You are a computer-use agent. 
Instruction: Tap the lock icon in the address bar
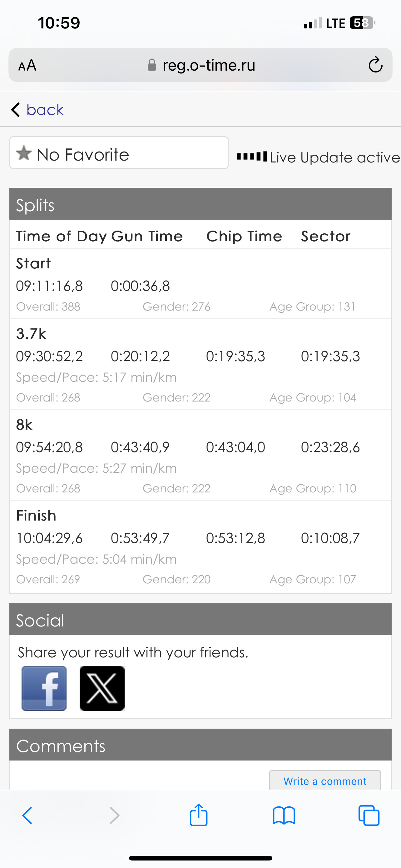tap(152, 65)
